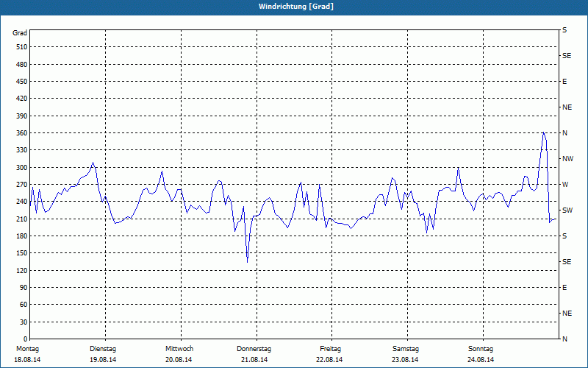Screen dimensions: 588x368
Task: Select the Sonntag 24.08.14 axis label
Action: (x=481, y=354)
